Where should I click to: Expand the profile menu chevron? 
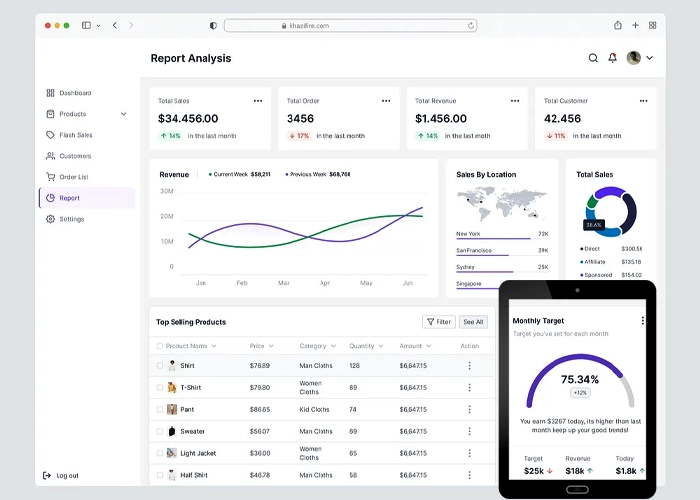pos(650,58)
